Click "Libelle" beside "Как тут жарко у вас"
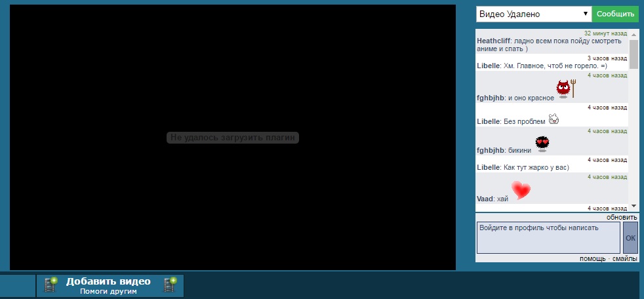Screen dimensions: 644x299 click(489, 168)
